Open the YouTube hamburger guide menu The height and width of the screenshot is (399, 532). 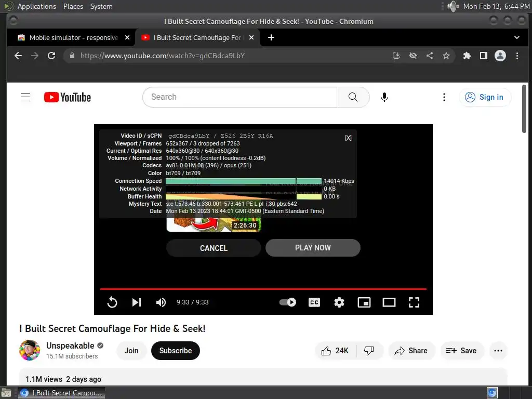coord(25,97)
